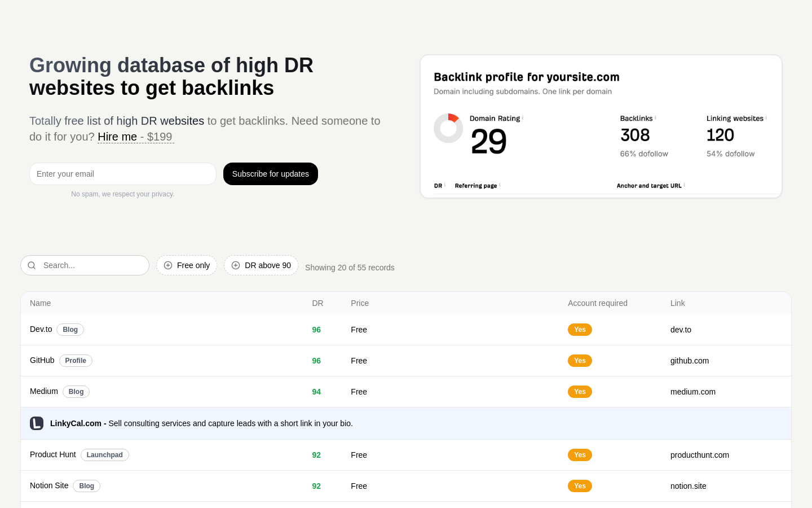The width and height of the screenshot is (812, 508).
Task: Click the DR value 94 for Medium
Action: point(316,392)
